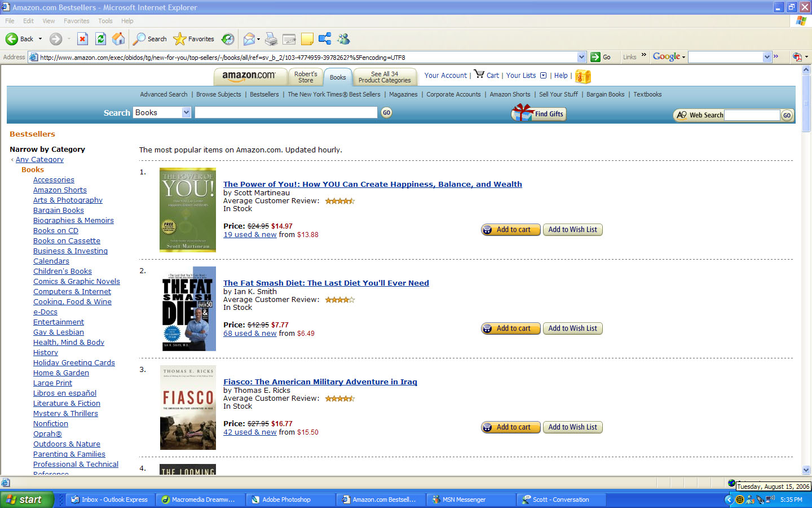Screen dimensions: 812x508
Task: Click the Find Gifts present button
Action: tap(539, 113)
